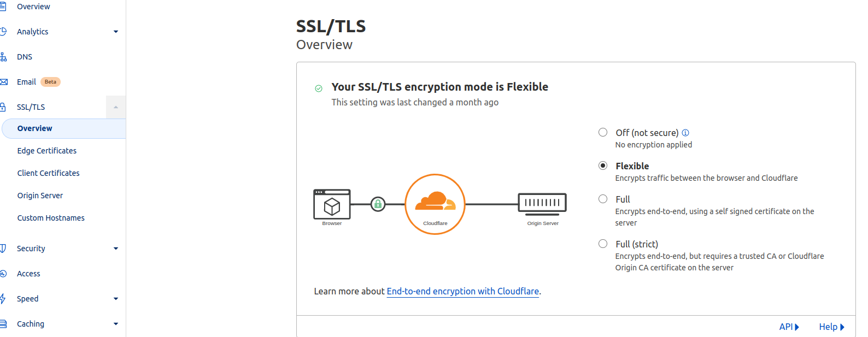Open End-to-end encryption with Cloudflare link

point(462,291)
